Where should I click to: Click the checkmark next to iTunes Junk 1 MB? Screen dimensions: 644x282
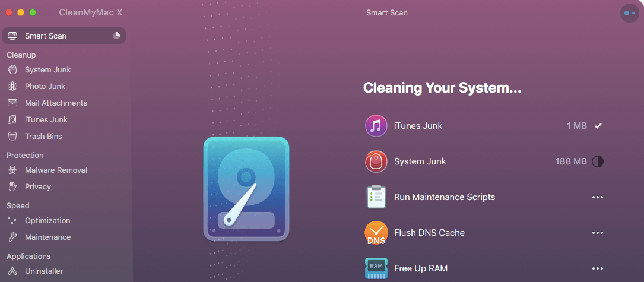598,126
